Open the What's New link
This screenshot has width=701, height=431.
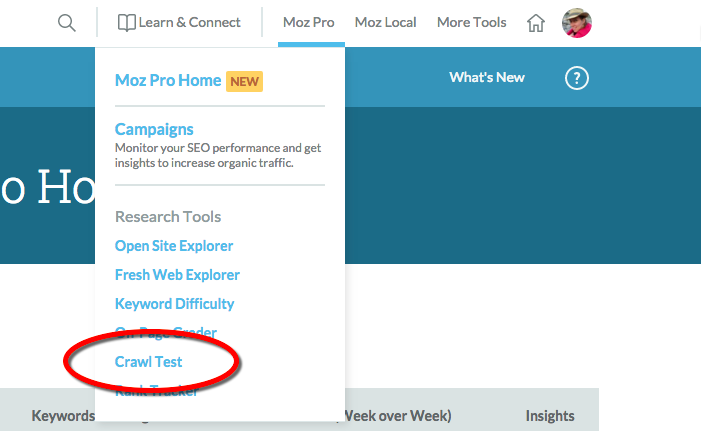pos(486,78)
